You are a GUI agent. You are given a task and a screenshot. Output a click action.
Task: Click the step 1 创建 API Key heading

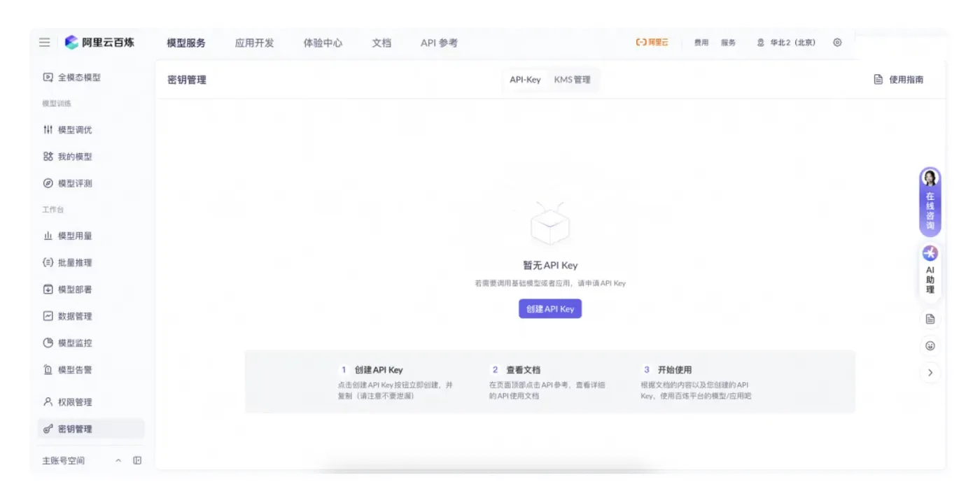coord(379,370)
